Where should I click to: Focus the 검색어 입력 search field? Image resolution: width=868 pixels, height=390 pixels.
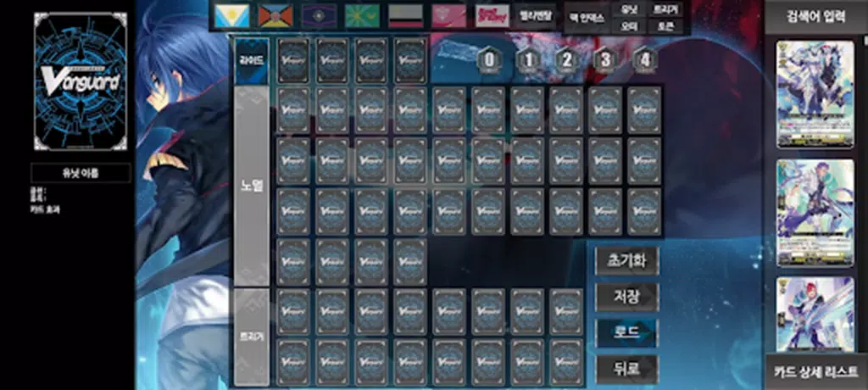(x=816, y=17)
